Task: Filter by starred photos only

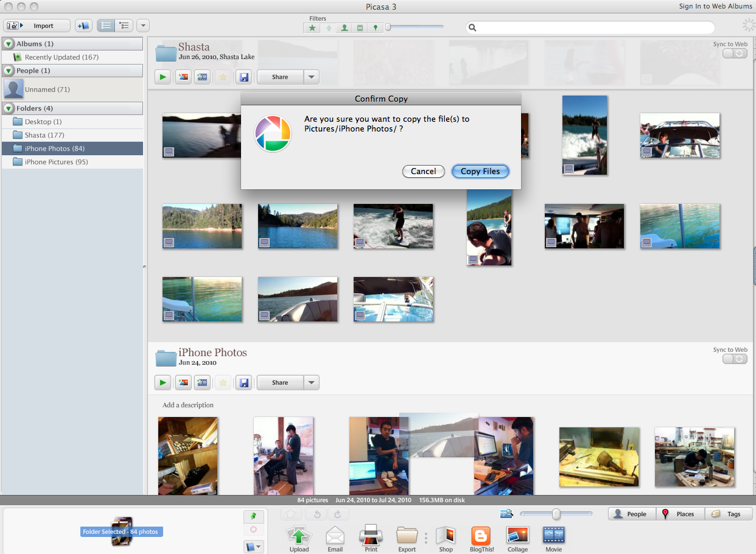Action: point(312,28)
